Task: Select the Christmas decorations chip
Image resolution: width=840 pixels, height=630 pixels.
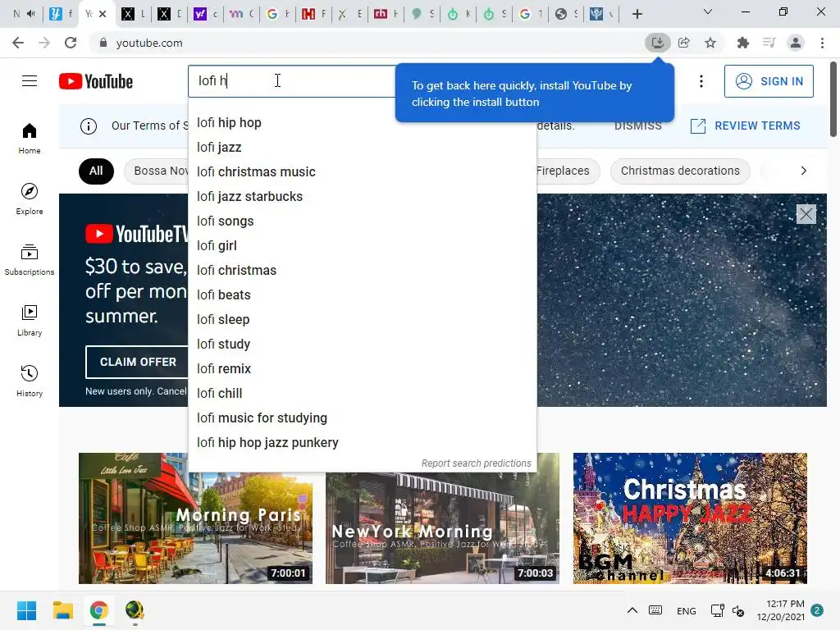Action: [x=680, y=171]
